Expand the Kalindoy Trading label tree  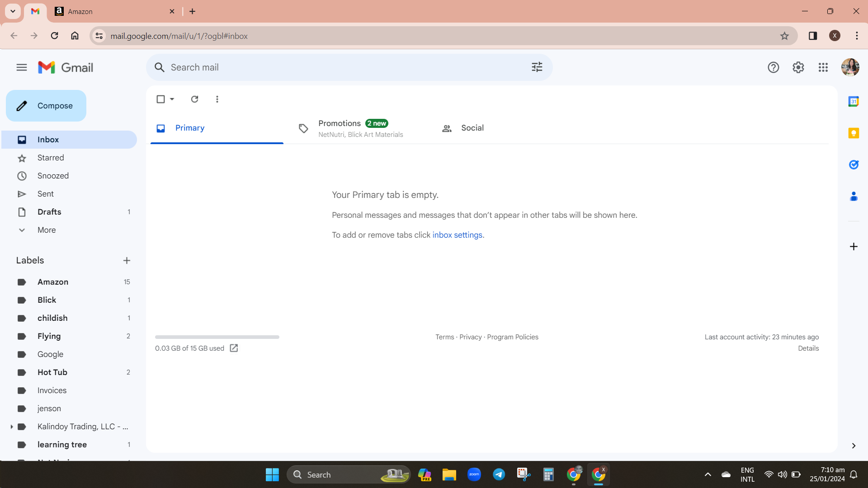(11, 427)
